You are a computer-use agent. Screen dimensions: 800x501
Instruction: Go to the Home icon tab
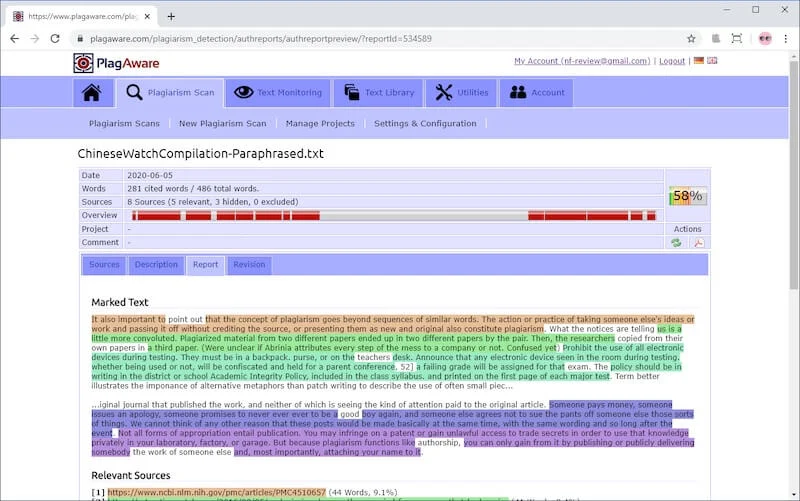pyautogui.click(x=92, y=93)
